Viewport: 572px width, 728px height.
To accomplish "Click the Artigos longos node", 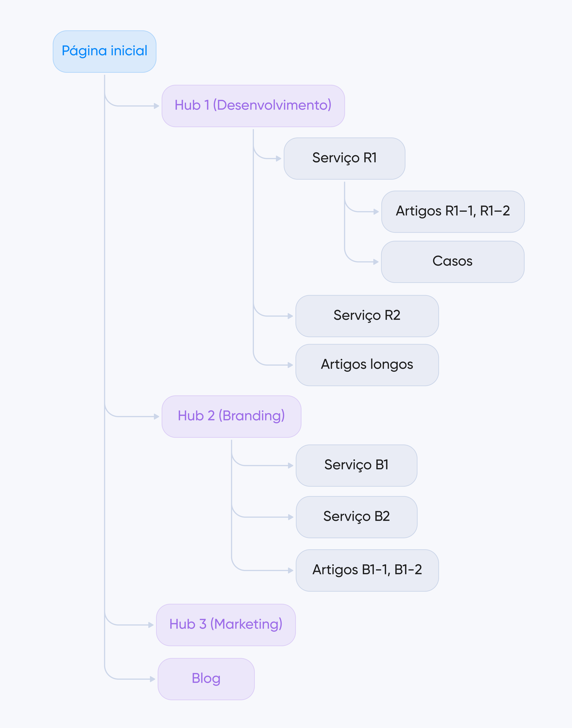I will [x=367, y=365].
